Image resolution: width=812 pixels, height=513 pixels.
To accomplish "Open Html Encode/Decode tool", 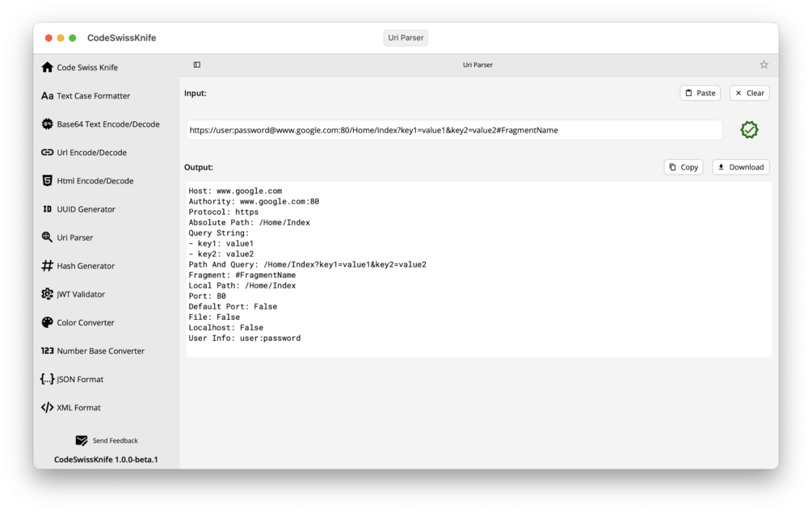I will pos(95,181).
